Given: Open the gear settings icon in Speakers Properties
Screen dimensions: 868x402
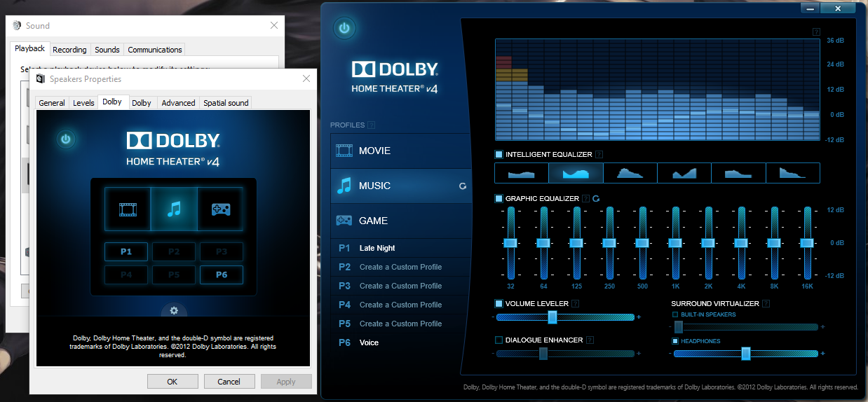Looking at the screenshot, I should point(174,310).
